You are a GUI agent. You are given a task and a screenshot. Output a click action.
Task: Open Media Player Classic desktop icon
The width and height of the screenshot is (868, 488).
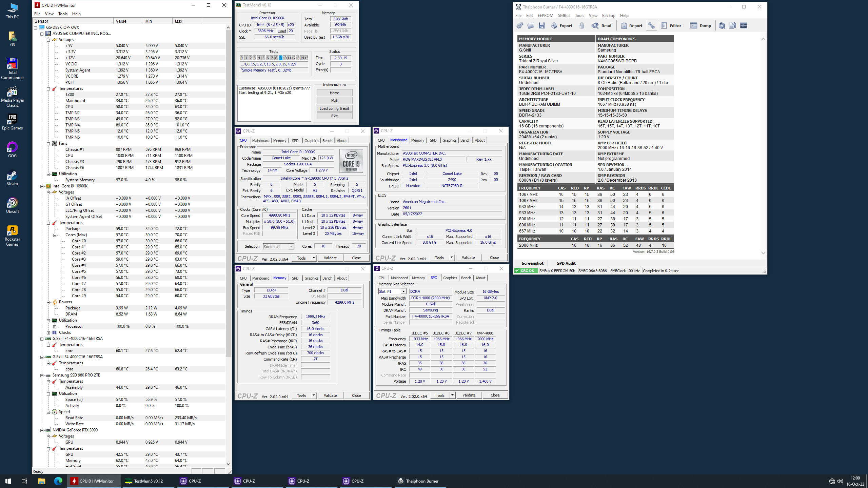pyautogui.click(x=12, y=97)
